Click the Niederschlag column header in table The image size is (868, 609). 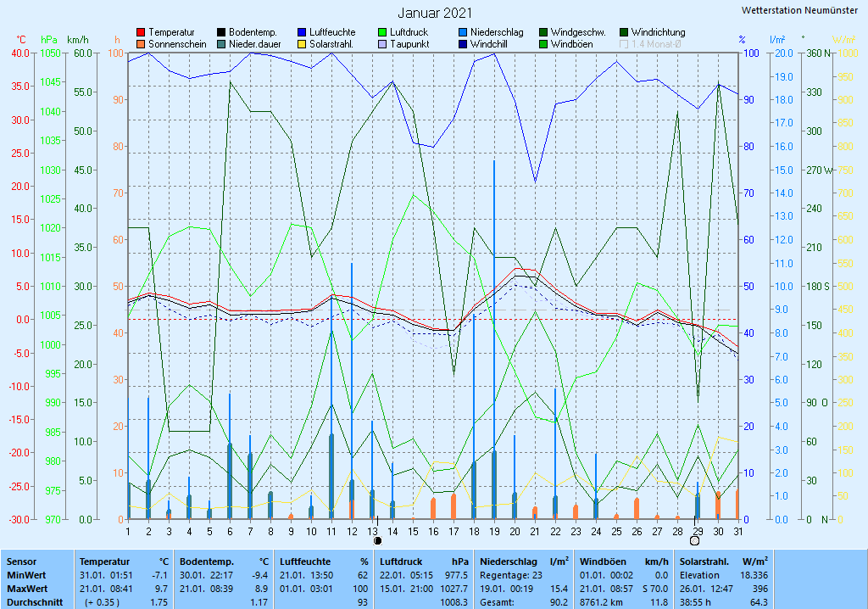click(509, 562)
